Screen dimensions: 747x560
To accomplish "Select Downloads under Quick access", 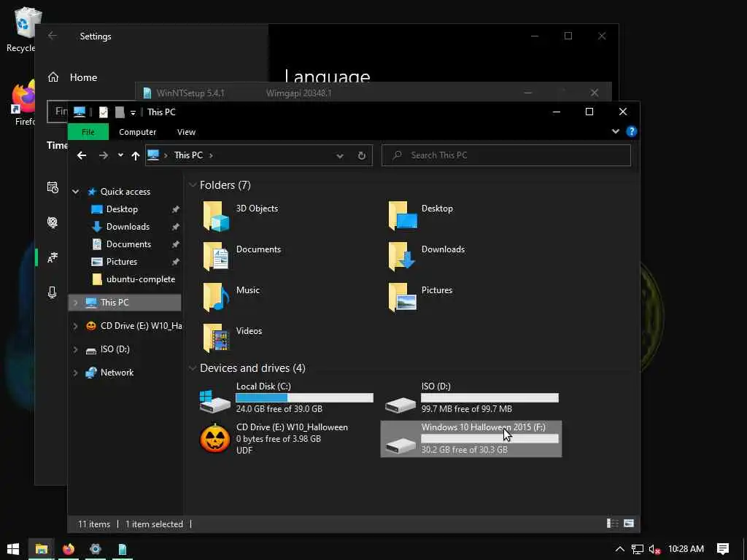I will [128, 227].
